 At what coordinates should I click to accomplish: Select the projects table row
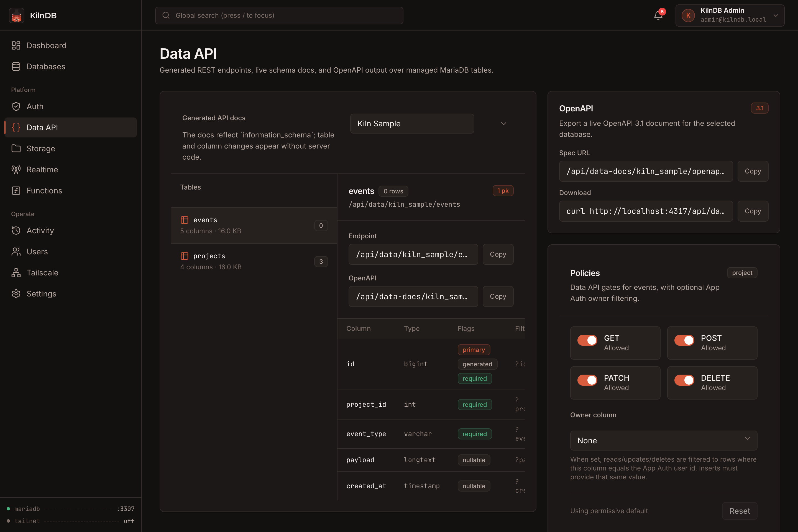[254, 262]
